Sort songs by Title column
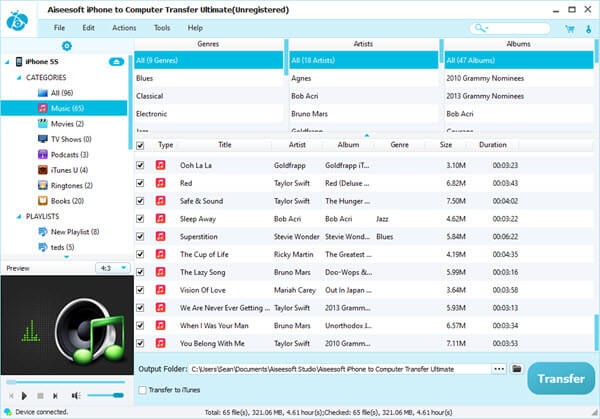Image resolution: width=600 pixels, height=419 pixels. [x=225, y=145]
